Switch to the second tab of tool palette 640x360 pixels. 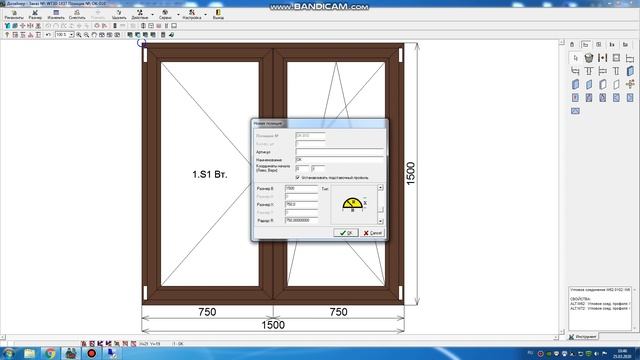click(x=586, y=44)
